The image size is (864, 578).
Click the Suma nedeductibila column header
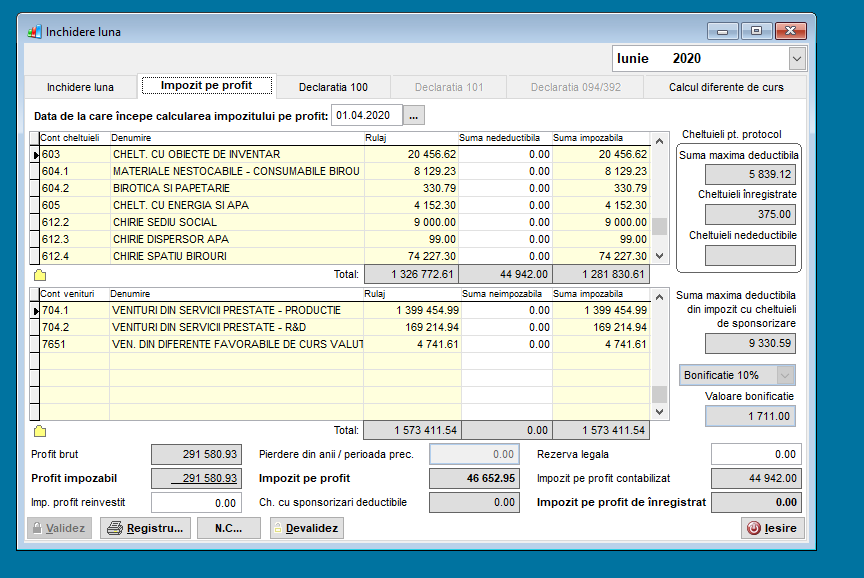tap(505, 138)
